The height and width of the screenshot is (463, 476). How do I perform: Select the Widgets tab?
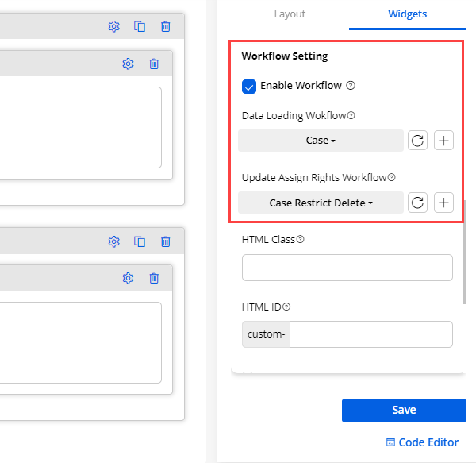point(407,14)
